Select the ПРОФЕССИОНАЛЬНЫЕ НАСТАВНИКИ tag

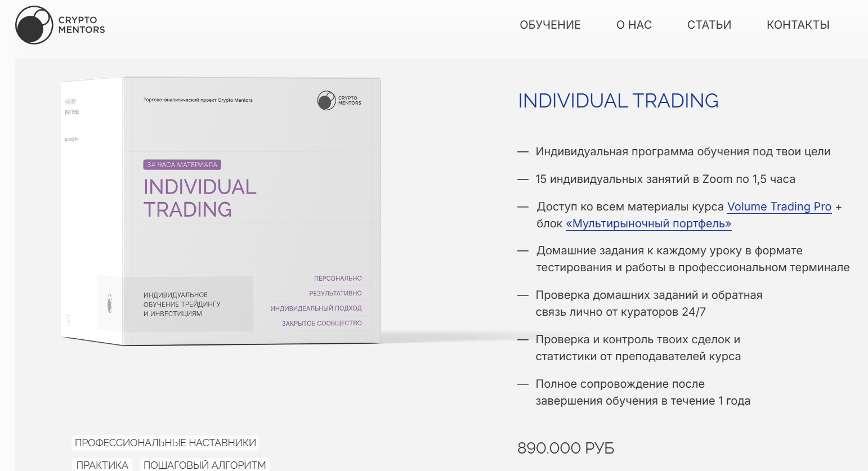[x=165, y=443]
